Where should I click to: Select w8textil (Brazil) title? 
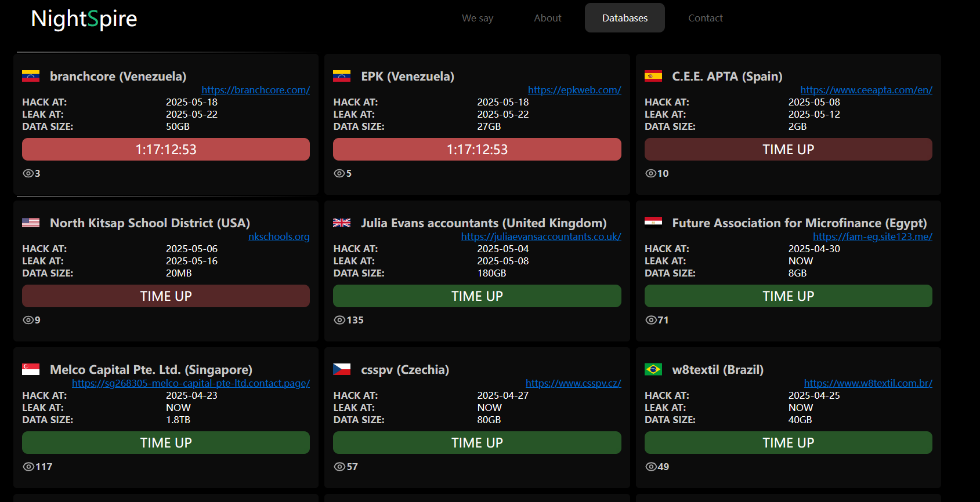(x=718, y=369)
